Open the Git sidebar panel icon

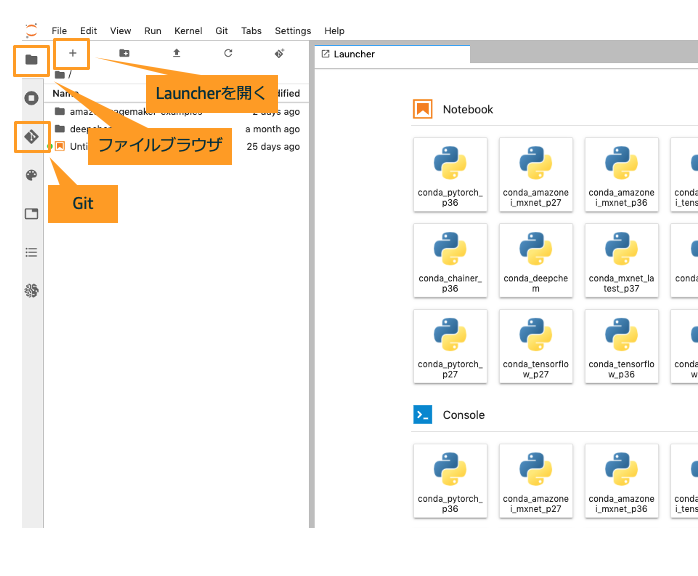[31, 137]
